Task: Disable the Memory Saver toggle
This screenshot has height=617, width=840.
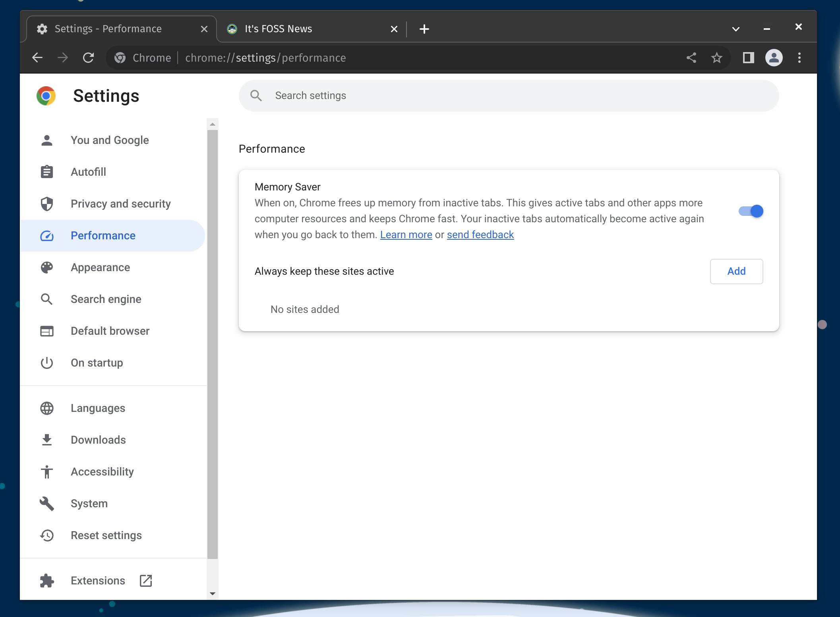Action: point(750,211)
